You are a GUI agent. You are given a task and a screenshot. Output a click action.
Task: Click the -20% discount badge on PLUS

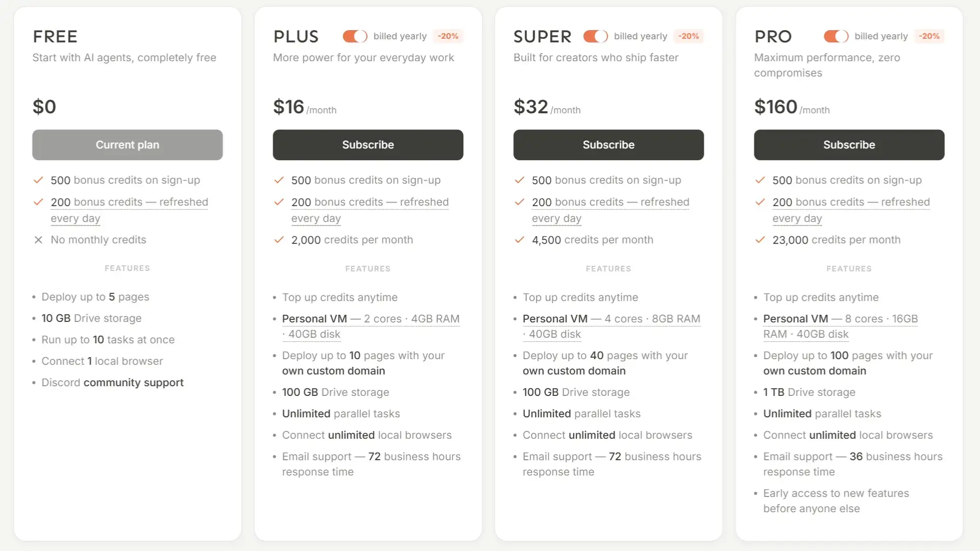click(x=448, y=36)
